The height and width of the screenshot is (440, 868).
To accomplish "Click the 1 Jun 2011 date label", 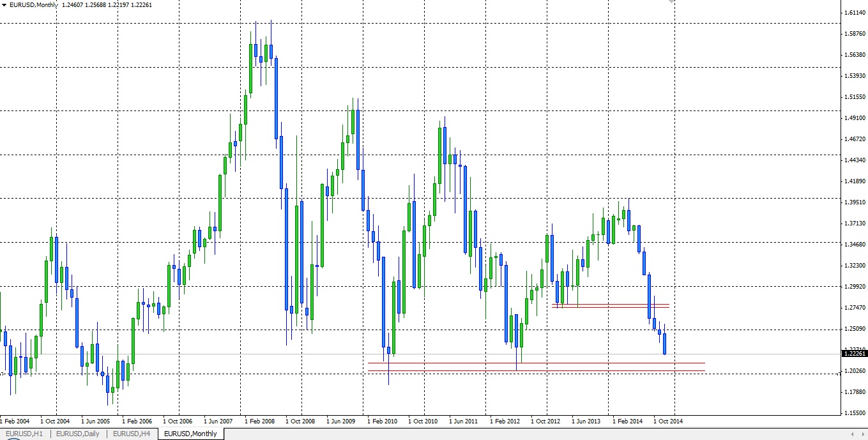I will click(x=464, y=421).
